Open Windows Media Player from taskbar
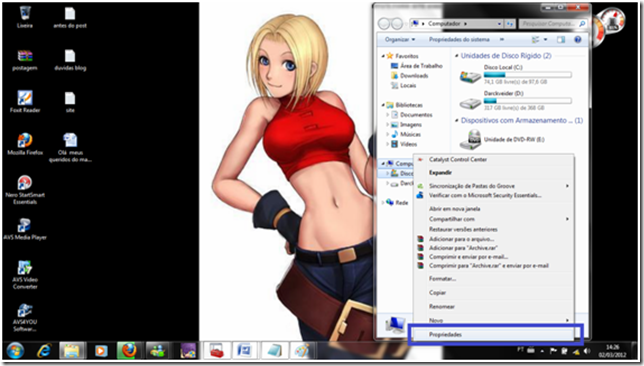 pyautogui.click(x=101, y=351)
